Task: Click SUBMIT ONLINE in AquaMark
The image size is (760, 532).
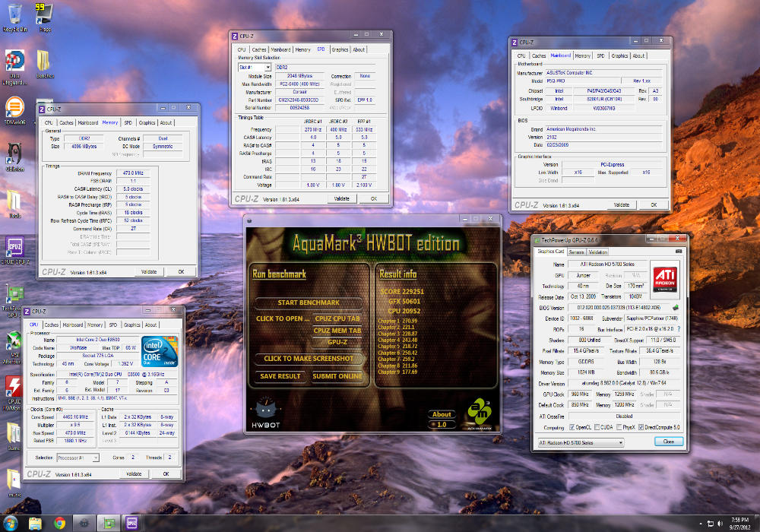Action: click(x=337, y=376)
